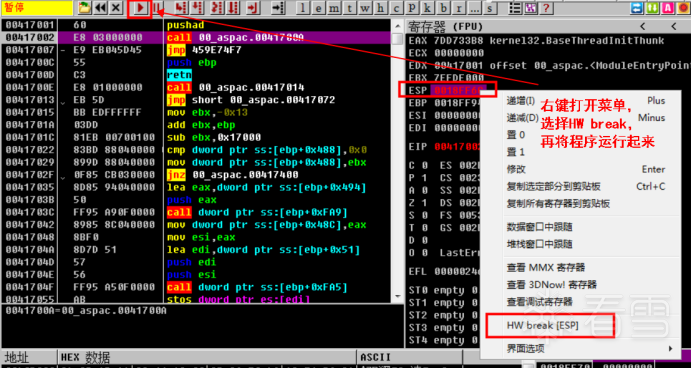This screenshot has width=692, height=369.
Task: Select the jnz 00_aspac.00417400 row
Action: [x=196, y=175]
